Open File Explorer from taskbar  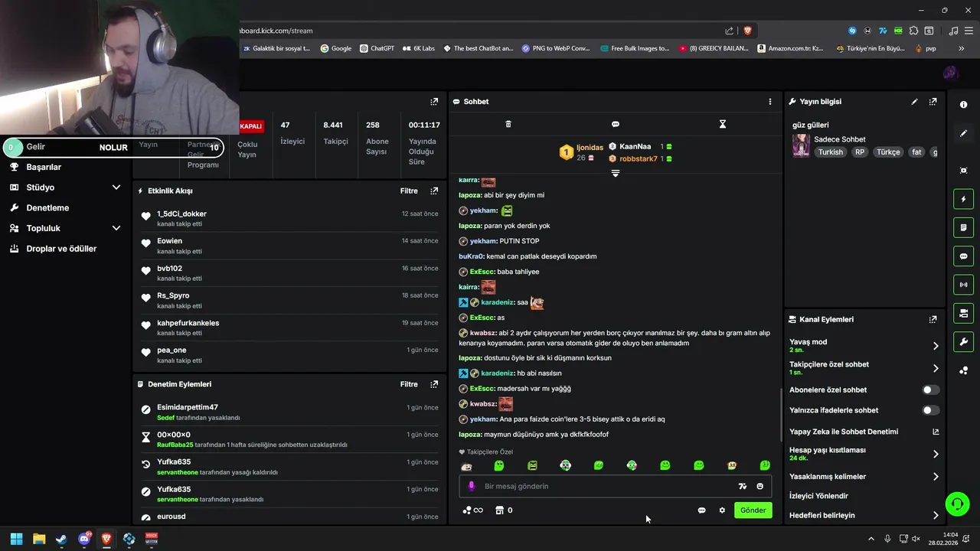[39, 539]
